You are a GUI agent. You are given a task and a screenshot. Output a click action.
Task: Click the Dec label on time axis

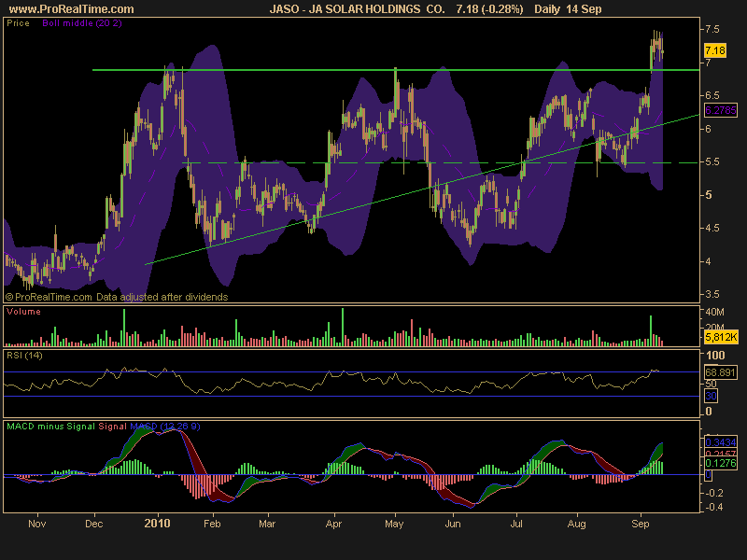94,524
